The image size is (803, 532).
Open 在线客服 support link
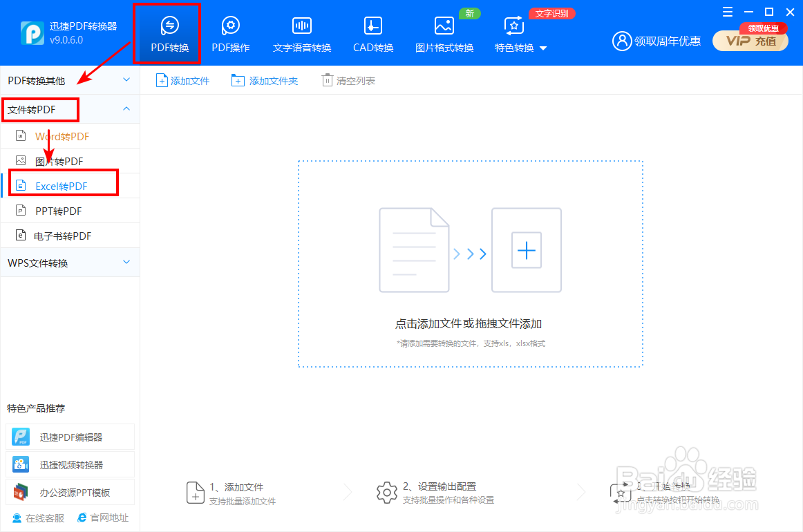[39, 518]
